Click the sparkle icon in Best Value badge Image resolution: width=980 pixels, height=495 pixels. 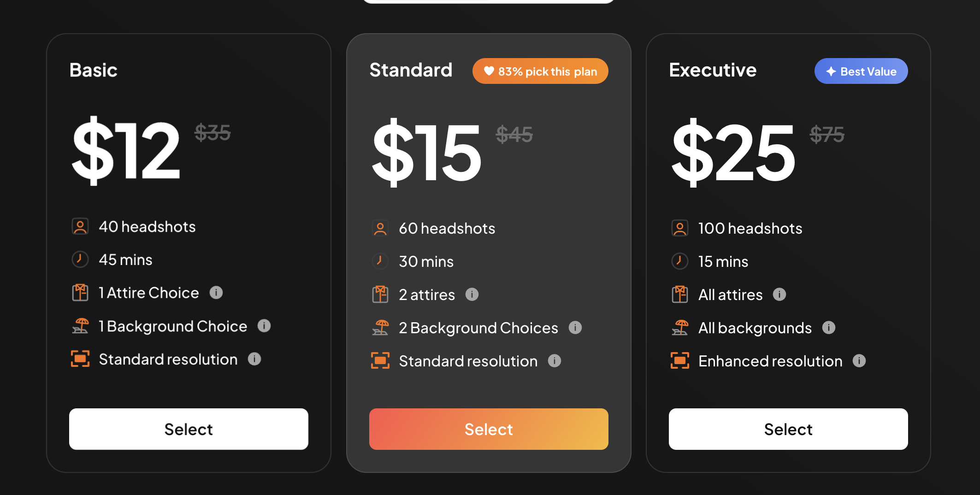(830, 71)
